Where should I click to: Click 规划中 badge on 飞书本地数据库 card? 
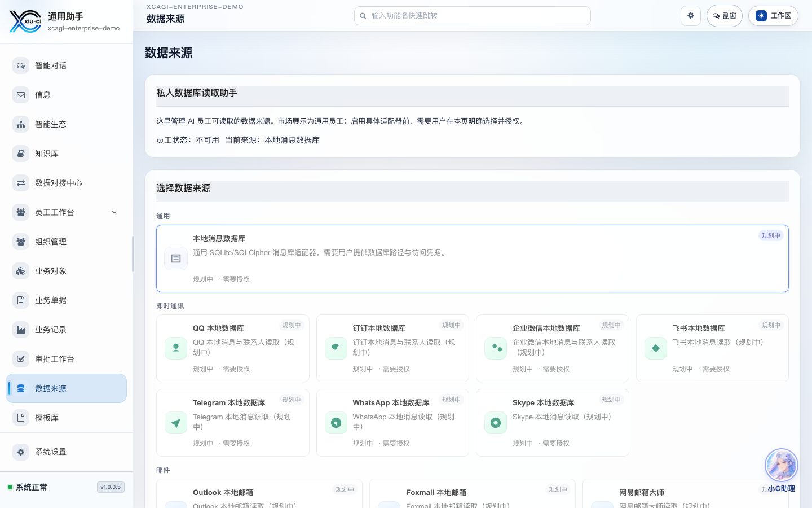(771, 325)
